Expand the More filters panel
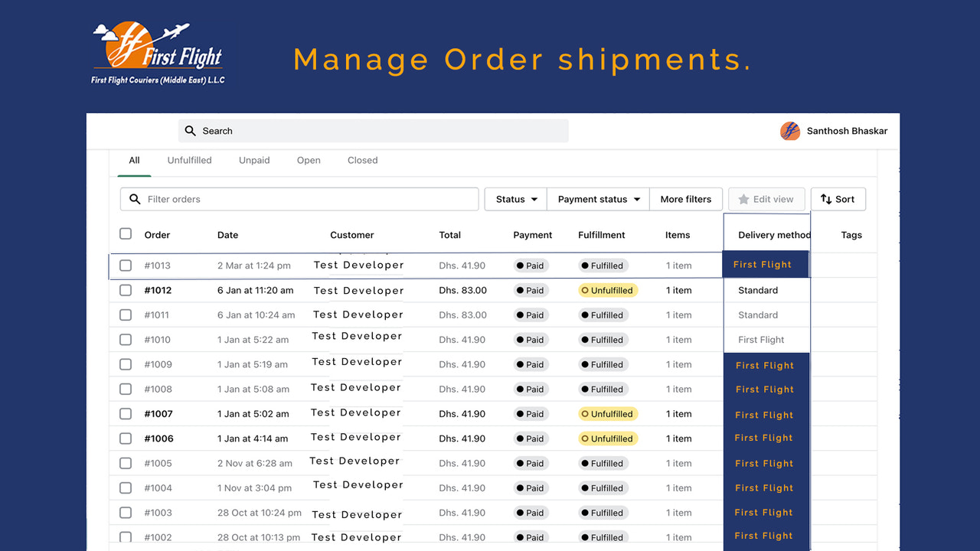The image size is (980, 551). tap(685, 199)
